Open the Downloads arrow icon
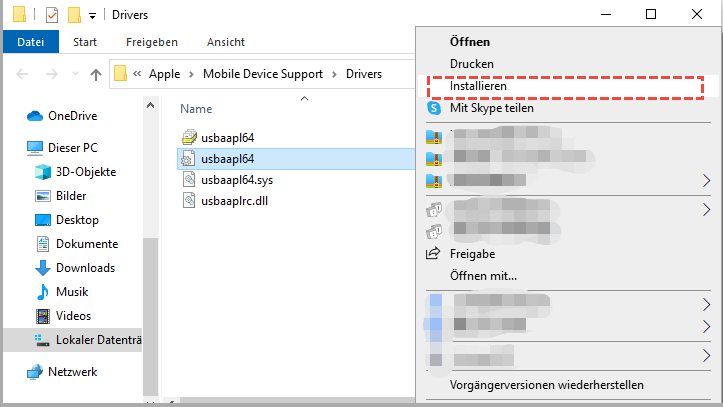Viewport: 723px width, 407px height. (x=43, y=268)
